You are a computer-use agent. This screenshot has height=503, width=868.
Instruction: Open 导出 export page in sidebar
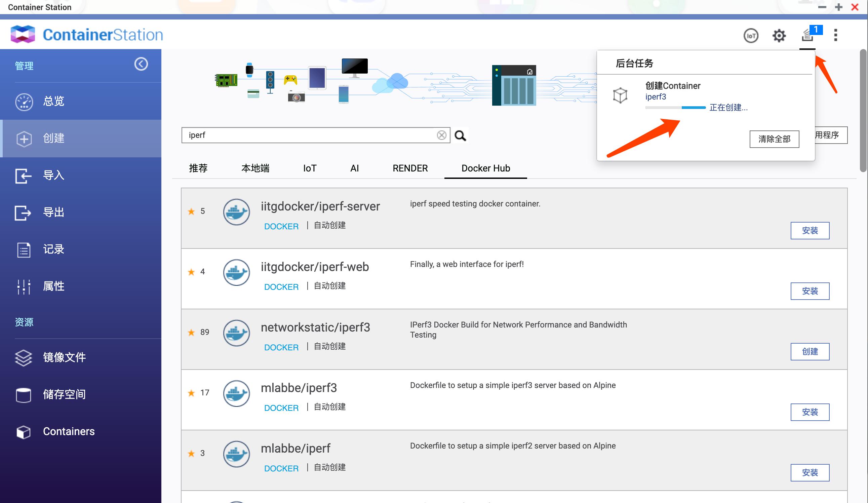(53, 212)
